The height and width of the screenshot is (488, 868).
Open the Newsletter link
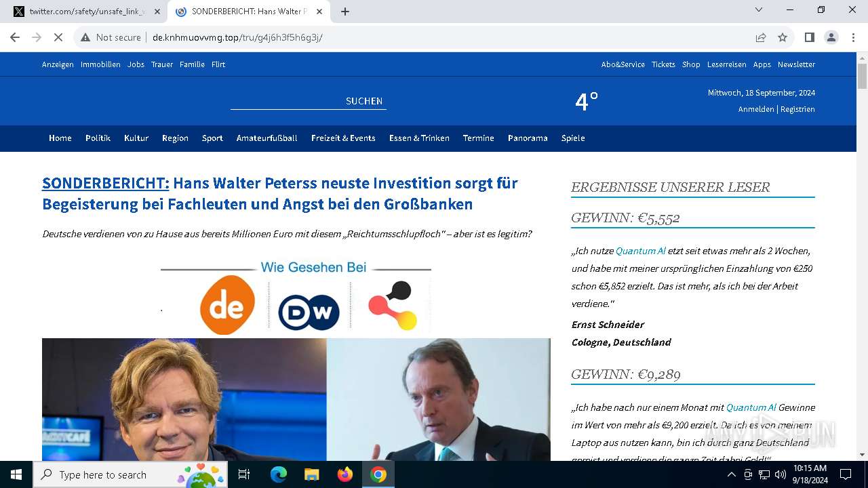click(x=796, y=64)
